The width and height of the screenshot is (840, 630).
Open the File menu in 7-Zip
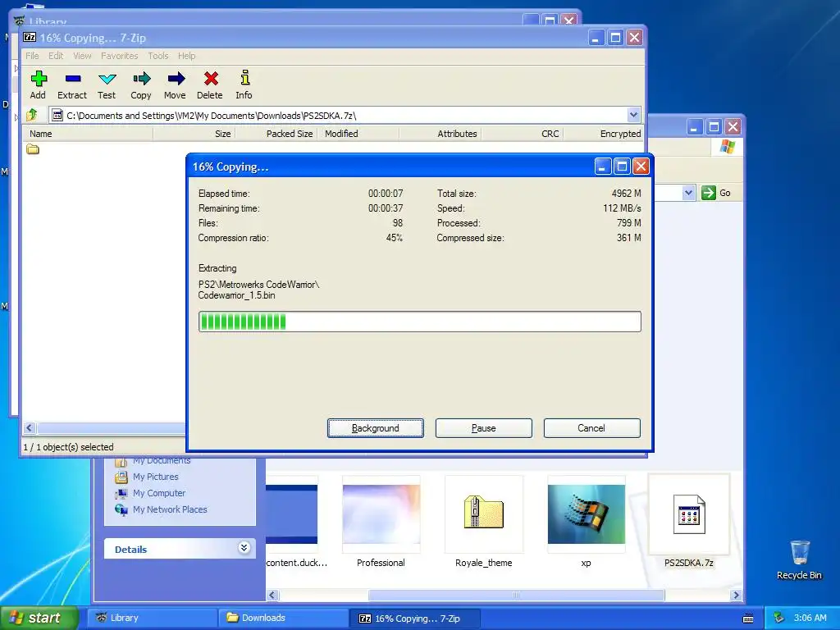[32, 56]
